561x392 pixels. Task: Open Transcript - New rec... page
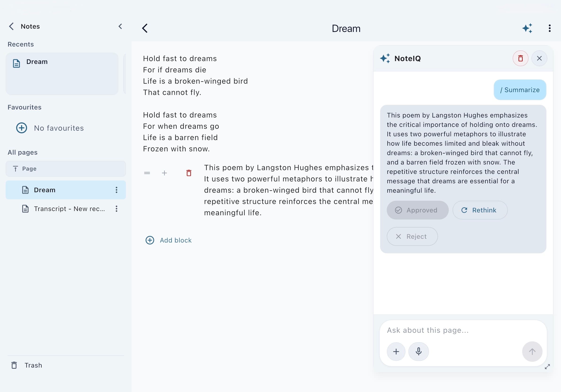tap(66, 209)
